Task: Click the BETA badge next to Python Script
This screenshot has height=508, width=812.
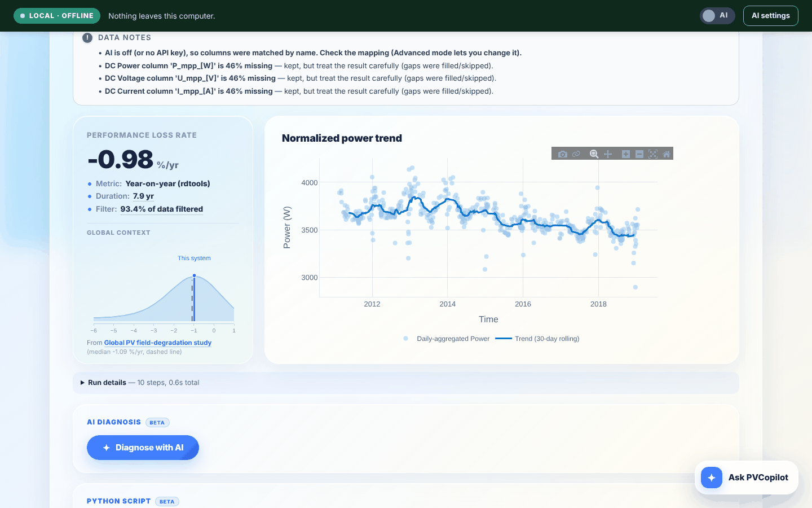Action: tap(167, 502)
